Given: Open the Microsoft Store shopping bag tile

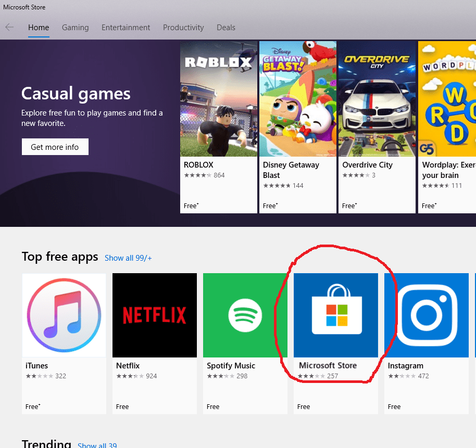Looking at the screenshot, I should click(x=336, y=315).
